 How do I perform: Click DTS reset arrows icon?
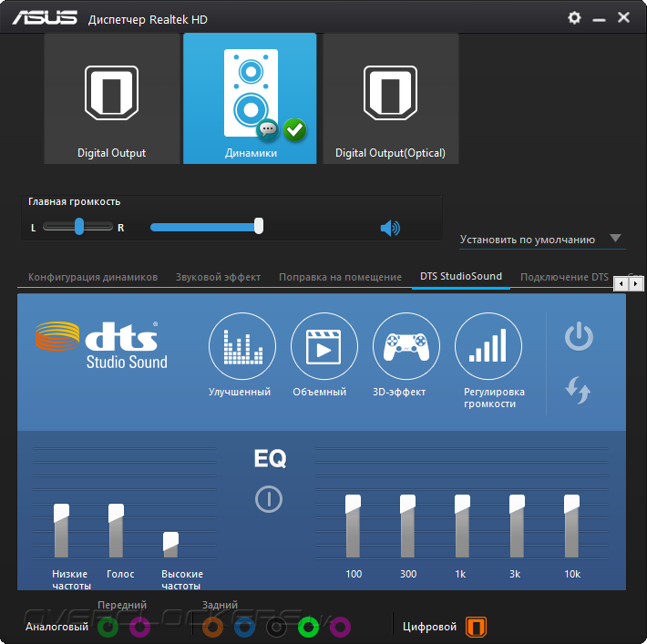click(x=578, y=390)
